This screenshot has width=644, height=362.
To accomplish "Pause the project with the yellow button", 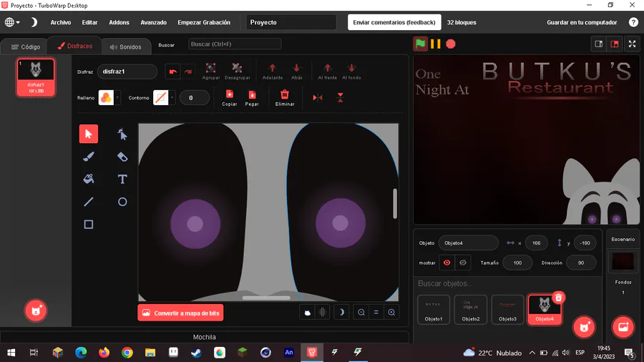I will pyautogui.click(x=435, y=44).
